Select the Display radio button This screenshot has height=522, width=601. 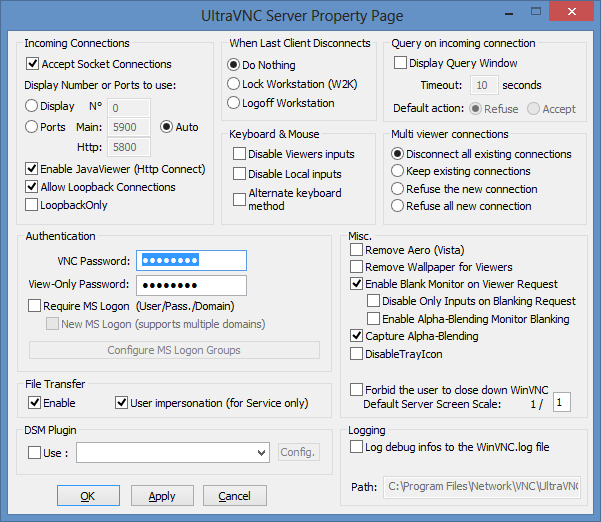31,106
